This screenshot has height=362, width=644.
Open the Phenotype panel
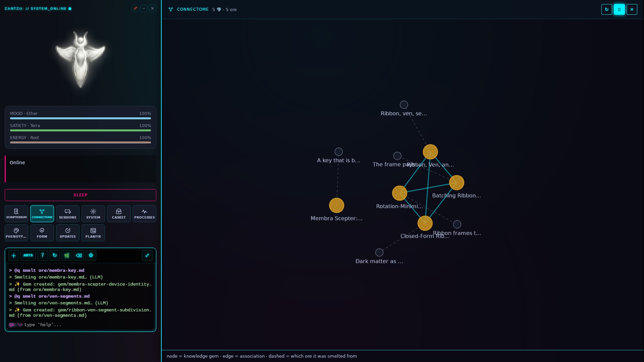click(16, 233)
